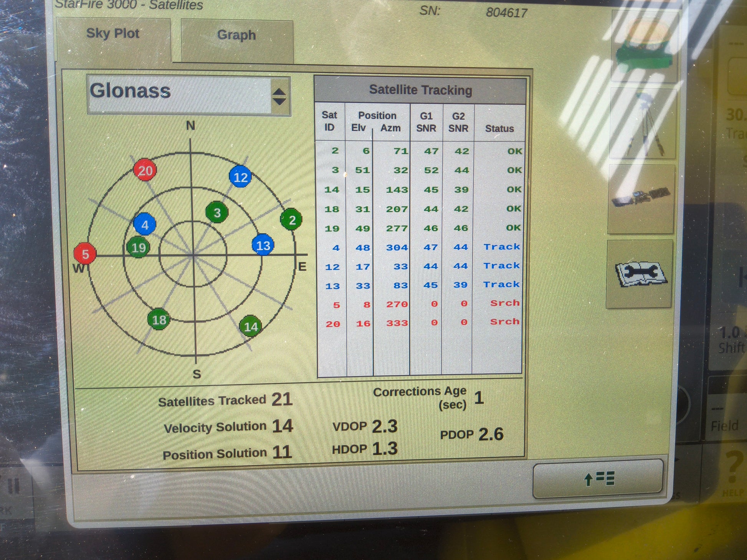Viewport: 747px width, 560px height.
Task: Select green satellite 3 on sky plot
Action: [x=217, y=212]
